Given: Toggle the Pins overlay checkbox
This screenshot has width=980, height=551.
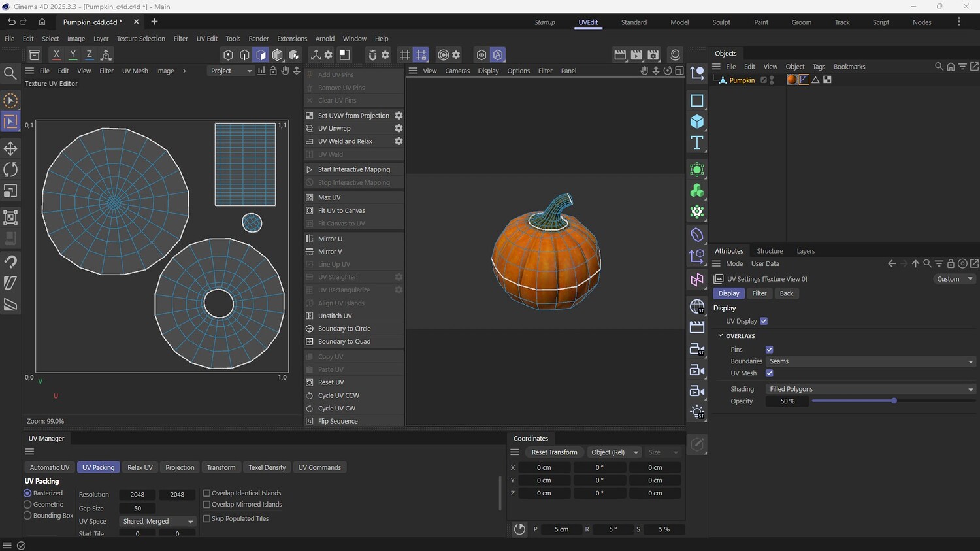Looking at the screenshot, I should coord(769,350).
